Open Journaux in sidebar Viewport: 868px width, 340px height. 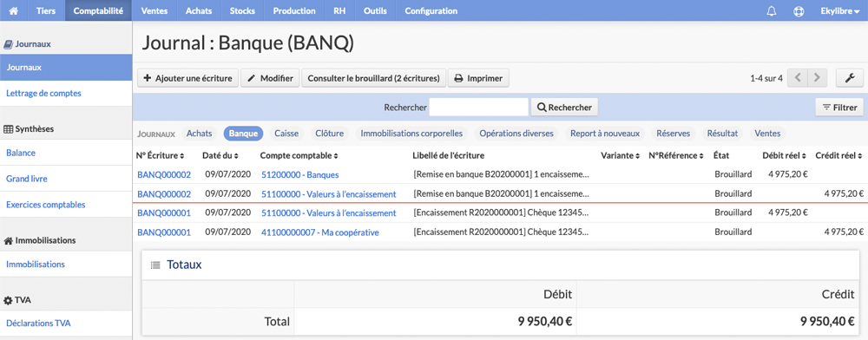tap(66, 68)
